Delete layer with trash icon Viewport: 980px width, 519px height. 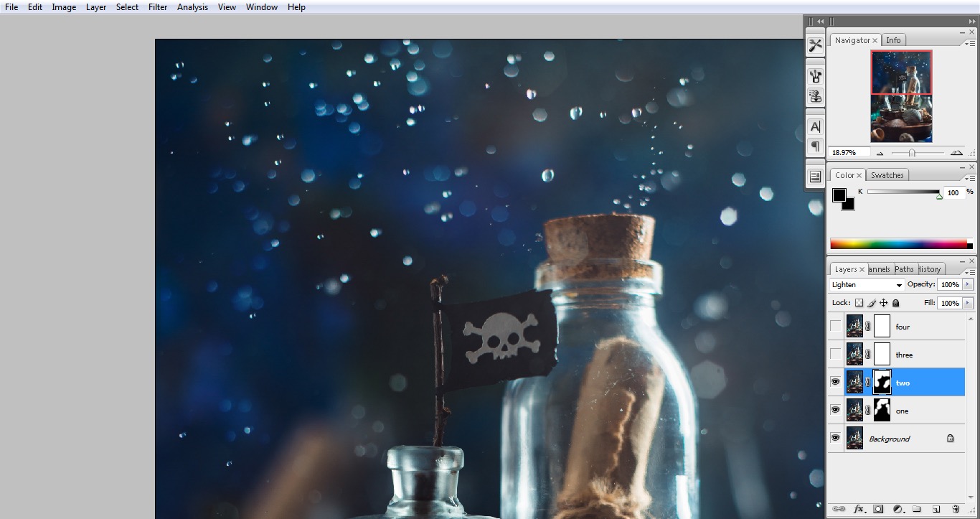956,509
